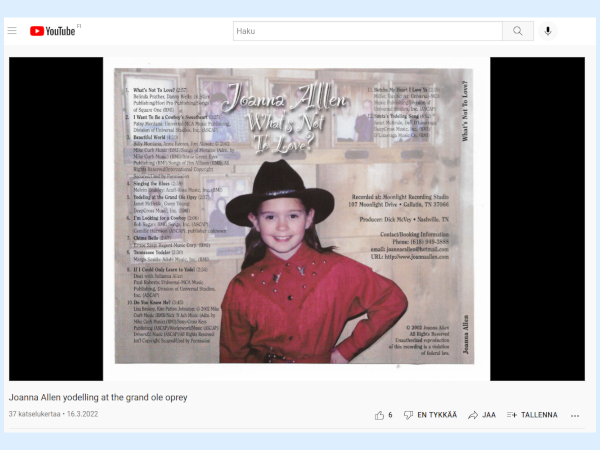Viewport: 600px width, 450px height.
Task: Share the video with JAA
Action: [482, 415]
